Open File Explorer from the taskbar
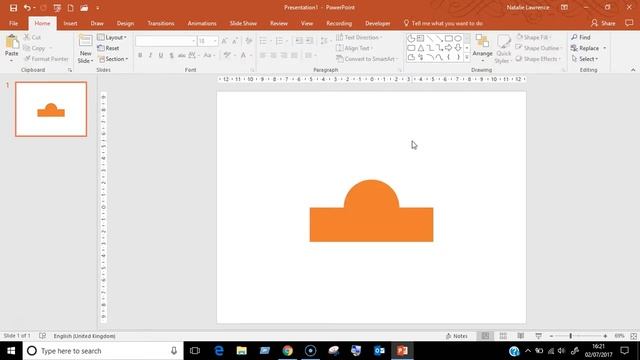Image resolution: width=640 pixels, height=360 pixels. coord(242,351)
